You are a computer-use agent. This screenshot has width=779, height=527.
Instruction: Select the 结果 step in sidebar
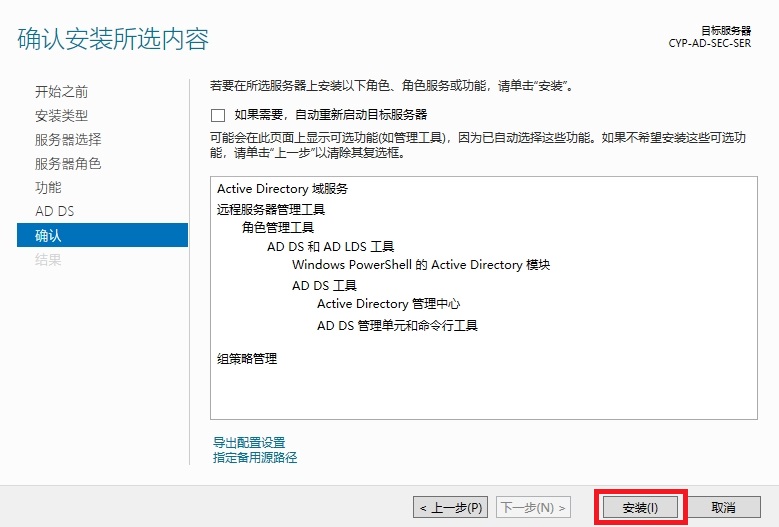coord(48,259)
